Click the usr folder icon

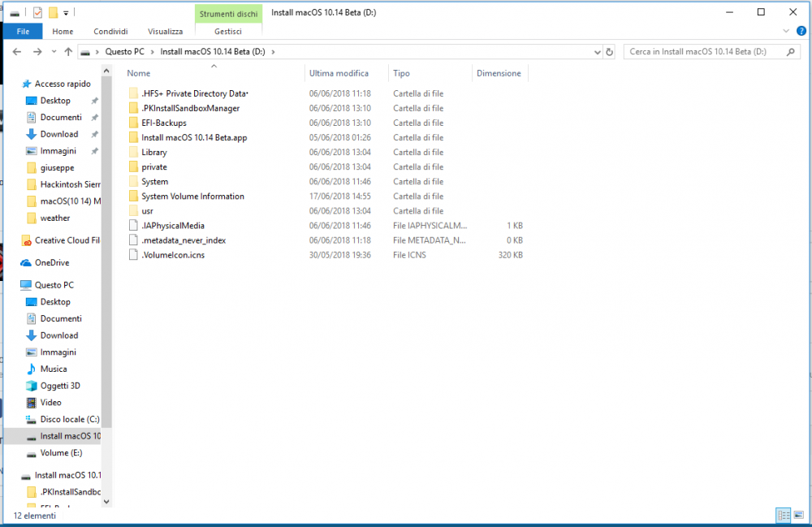point(133,210)
